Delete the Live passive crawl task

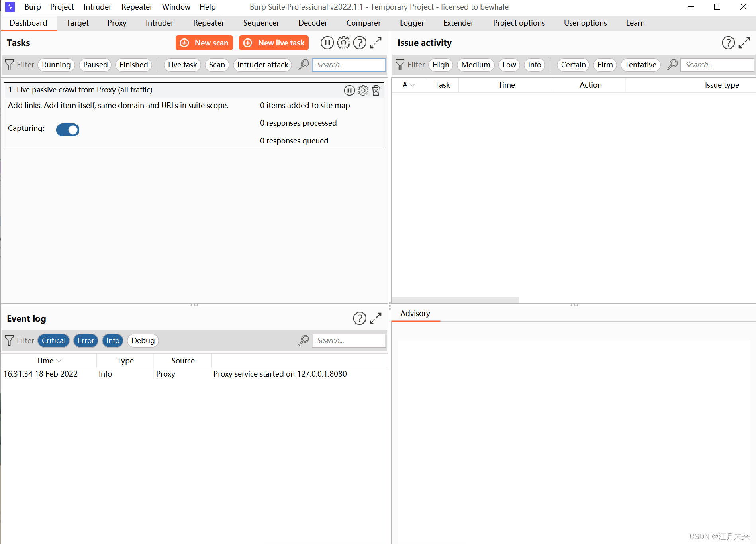(376, 90)
